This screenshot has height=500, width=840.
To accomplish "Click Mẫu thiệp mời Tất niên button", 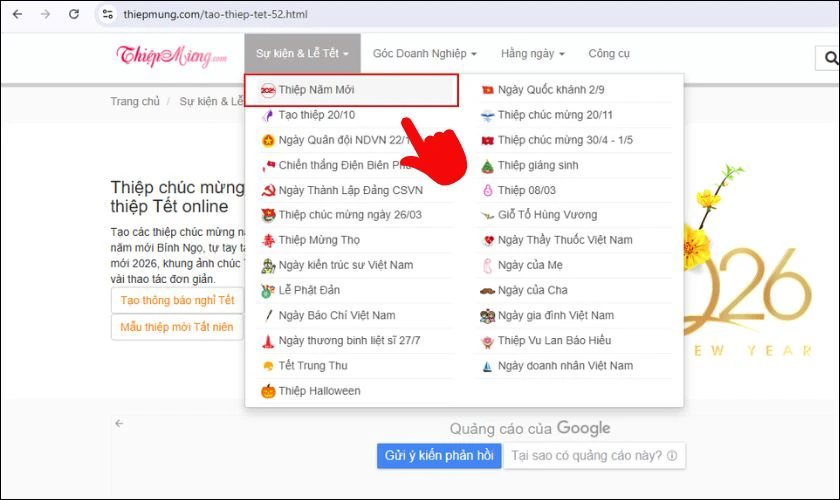I will (x=177, y=327).
